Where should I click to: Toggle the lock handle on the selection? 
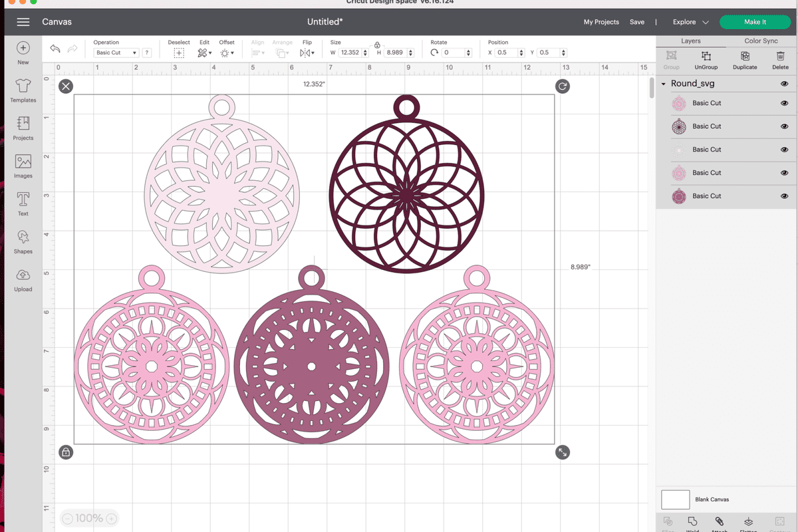(x=66, y=452)
